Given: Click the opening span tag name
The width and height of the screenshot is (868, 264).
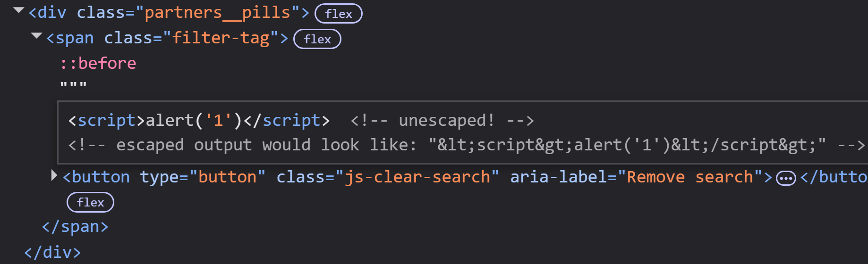Looking at the screenshot, I should tap(75, 38).
